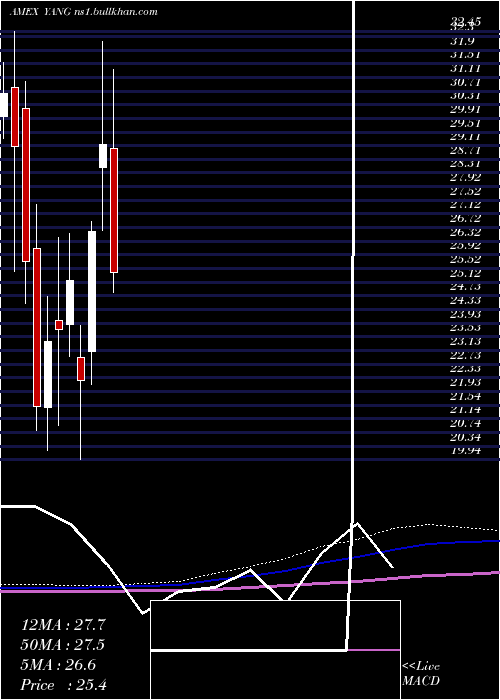
Task: Click the 25.92 price axis label
Action: (x=465, y=246)
